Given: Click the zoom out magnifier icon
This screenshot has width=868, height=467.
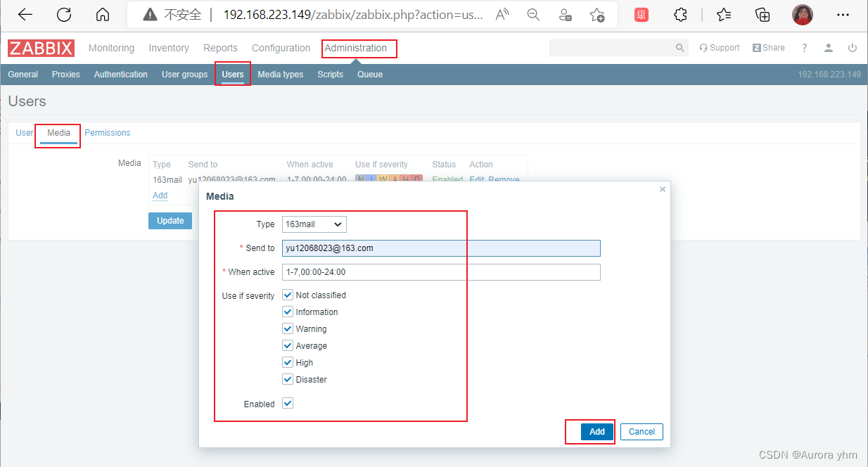Looking at the screenshot, I should [x=533, y=15].
